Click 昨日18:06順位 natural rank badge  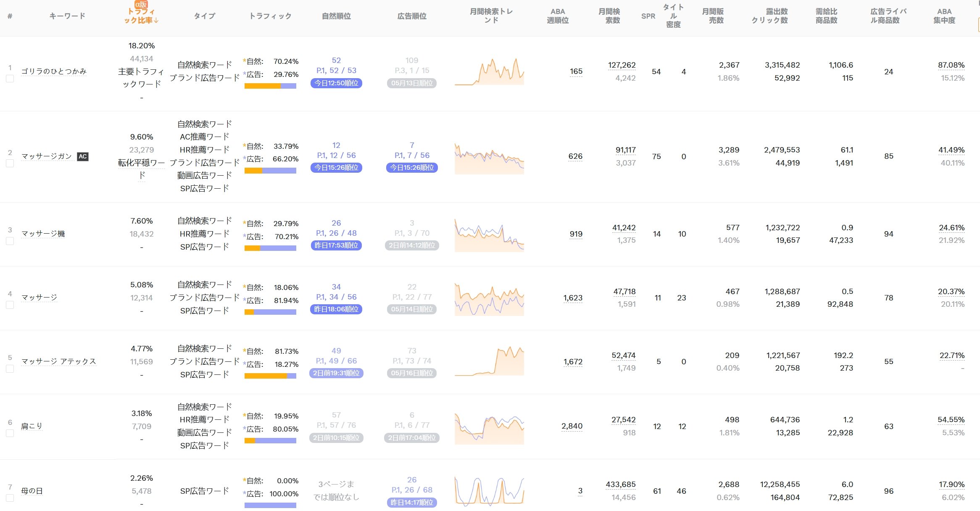[336, 309]
